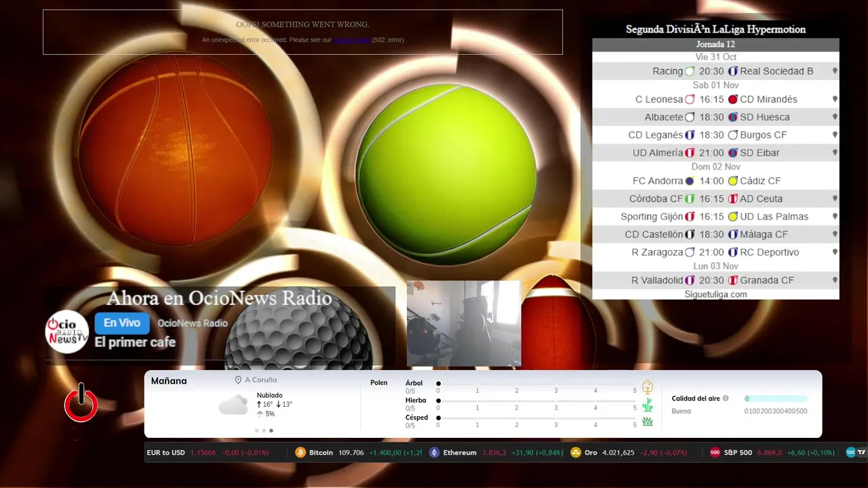Click the Césped pollen level slider

click(537, 418)
